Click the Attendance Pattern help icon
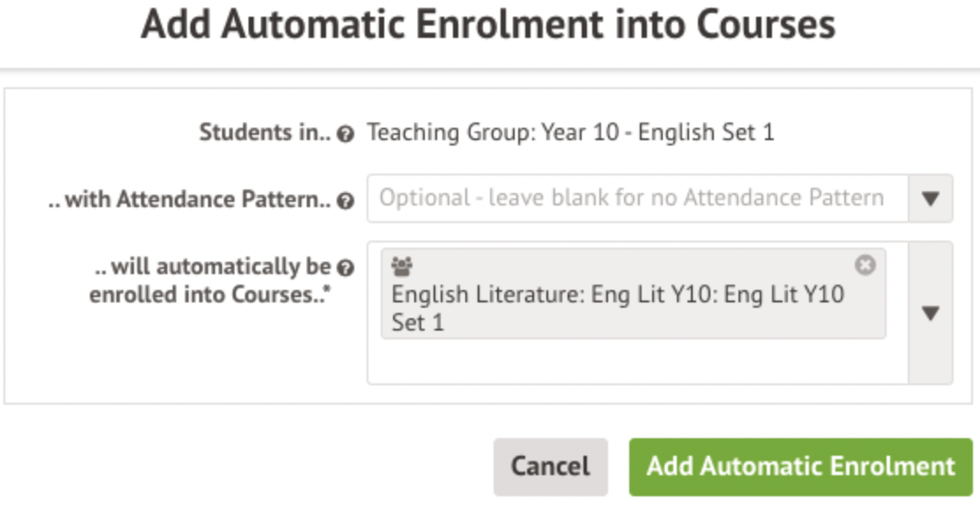Image resolution: width=980 pixels, height=506 pixels. (346, 202)
